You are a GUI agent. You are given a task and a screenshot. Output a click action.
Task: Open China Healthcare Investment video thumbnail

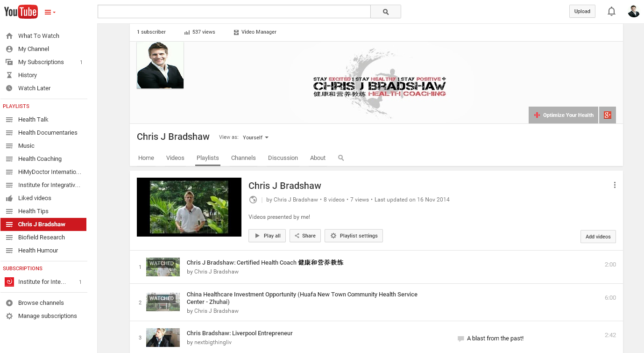click(x=163, y=302)
